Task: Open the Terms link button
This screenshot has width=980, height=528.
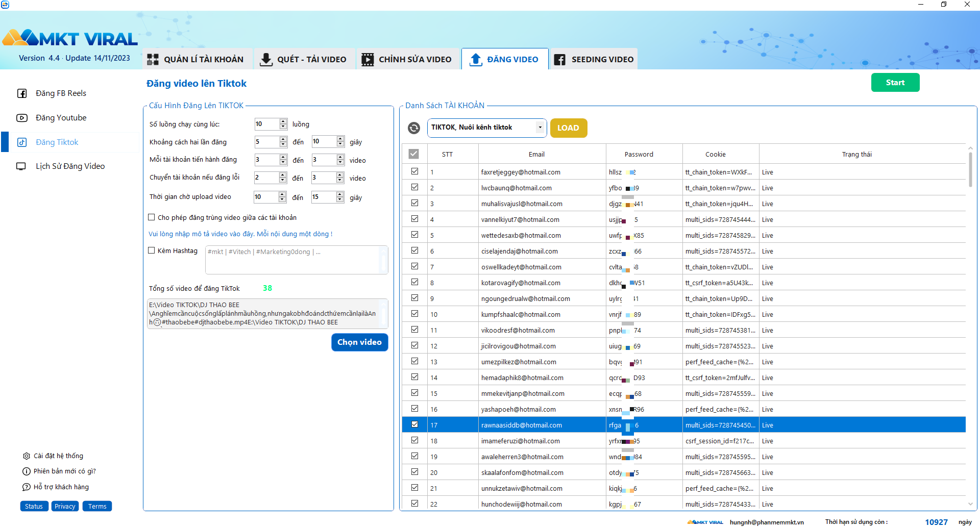Action: [x=97, y=506]
